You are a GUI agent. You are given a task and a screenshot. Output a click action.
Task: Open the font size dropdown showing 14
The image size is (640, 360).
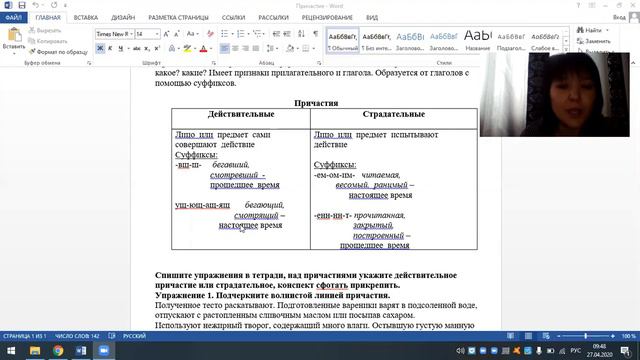(157, 34)
